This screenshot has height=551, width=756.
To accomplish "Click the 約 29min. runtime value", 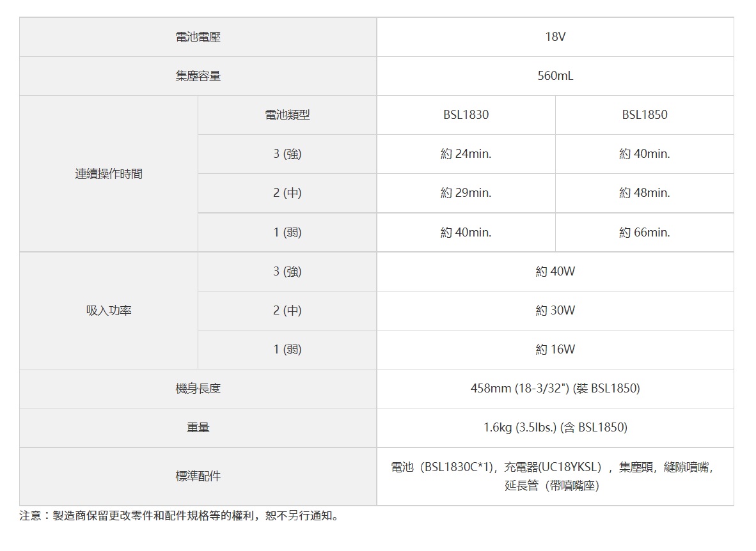I will tap(466, 193).
